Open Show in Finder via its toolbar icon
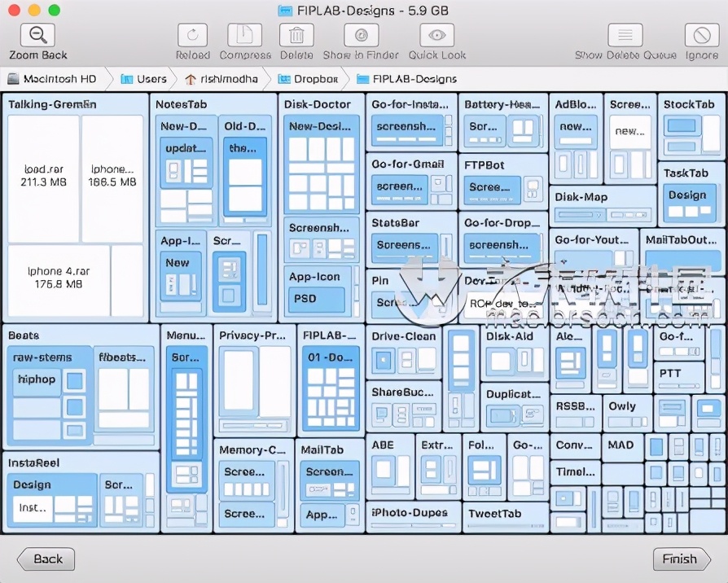The width and height of the screenshot is (728, 583). click(361, 35)
